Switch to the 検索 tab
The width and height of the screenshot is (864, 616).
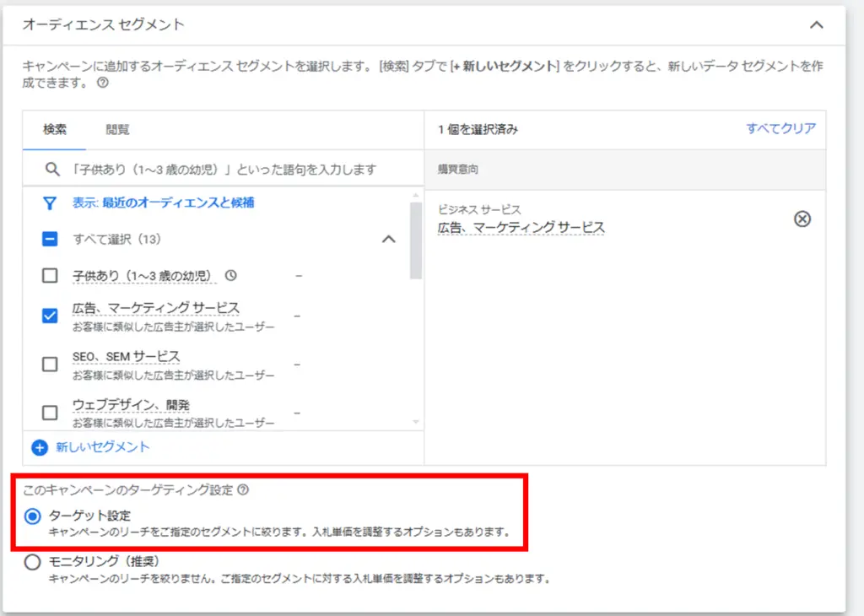[54, 129]
